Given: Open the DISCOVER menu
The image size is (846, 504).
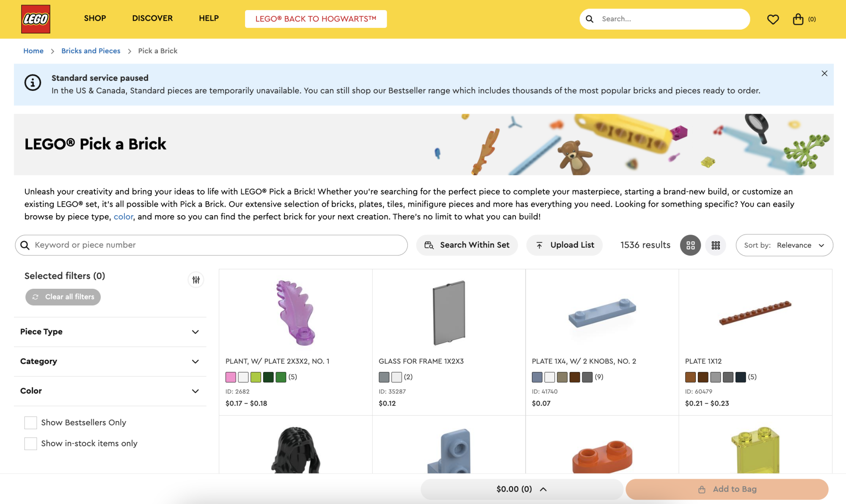Looking at the screenshot, I should (x=152, y=18).
